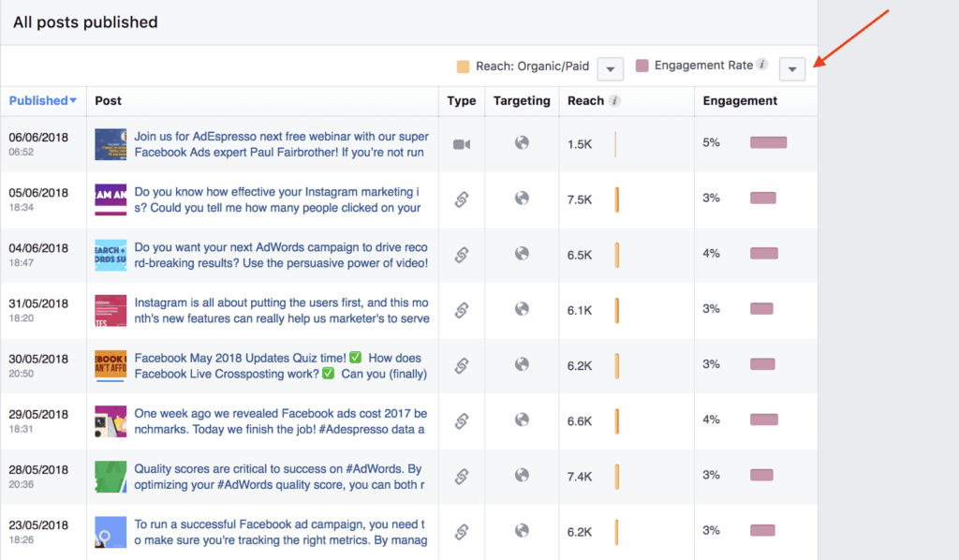The height and width of the screenshot is (560, 959).
Task: Click link type icon for 30/05/2018 post
Action: (x=462, y=365)
